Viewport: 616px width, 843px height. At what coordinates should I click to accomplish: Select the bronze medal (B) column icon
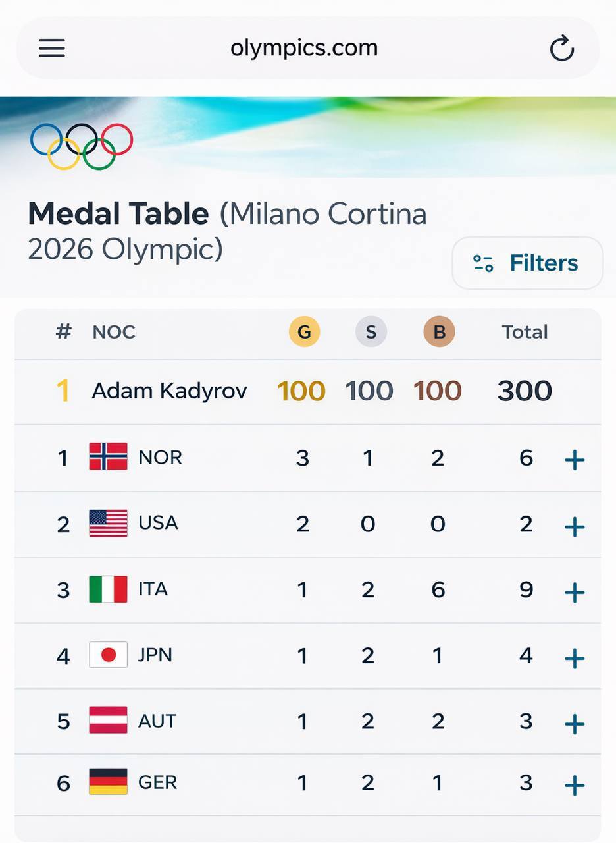[438, 332]
